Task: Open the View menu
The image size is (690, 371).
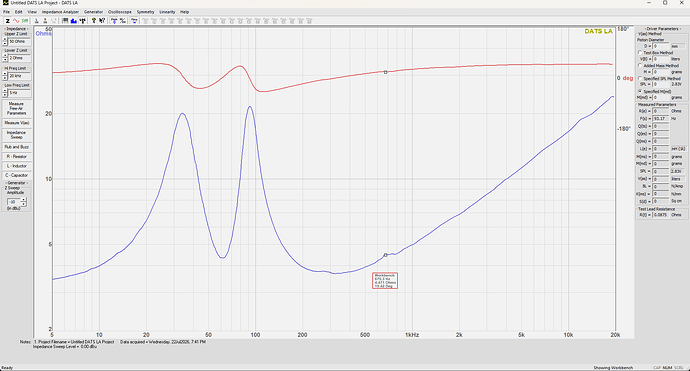Action: pos(32,12)
